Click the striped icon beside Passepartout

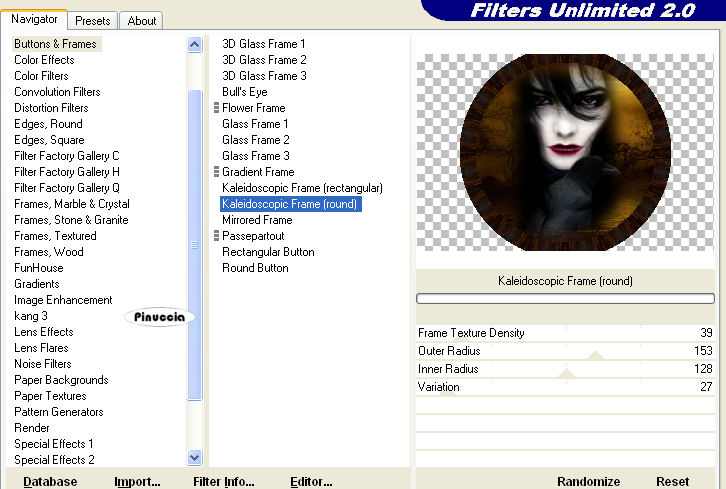216,236
